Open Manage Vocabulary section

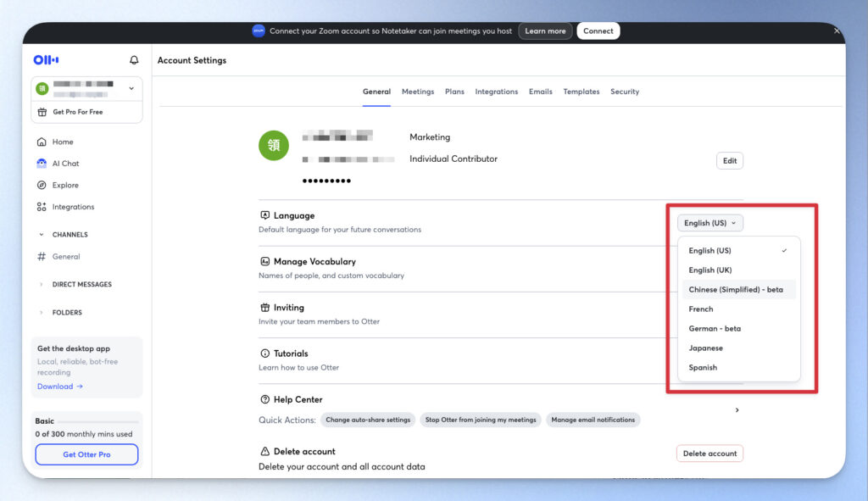point(314,261)
